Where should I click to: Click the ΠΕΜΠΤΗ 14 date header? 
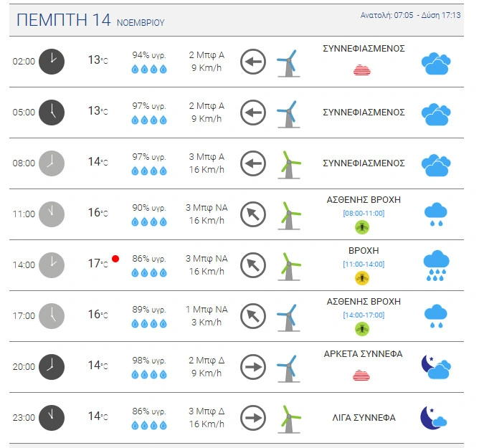(x=63, y=21)
